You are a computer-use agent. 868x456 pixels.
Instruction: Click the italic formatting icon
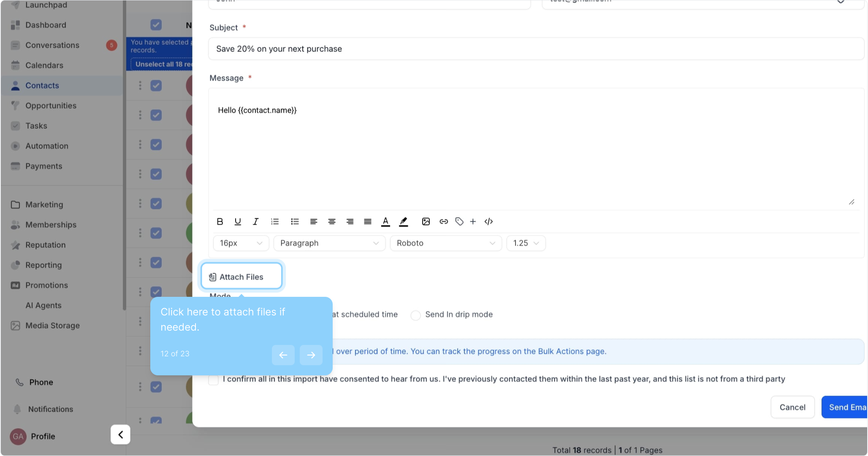[x=255, y=222]
